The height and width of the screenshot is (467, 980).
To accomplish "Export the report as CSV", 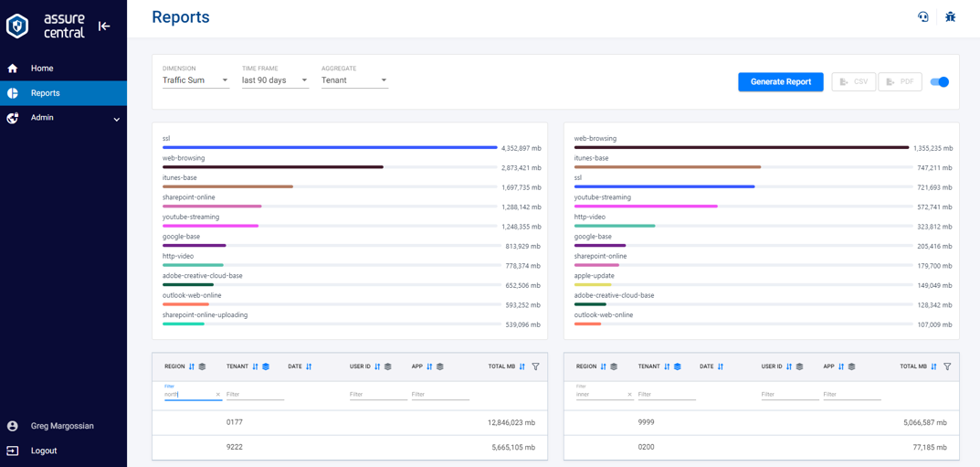I will tap(854, 82).
